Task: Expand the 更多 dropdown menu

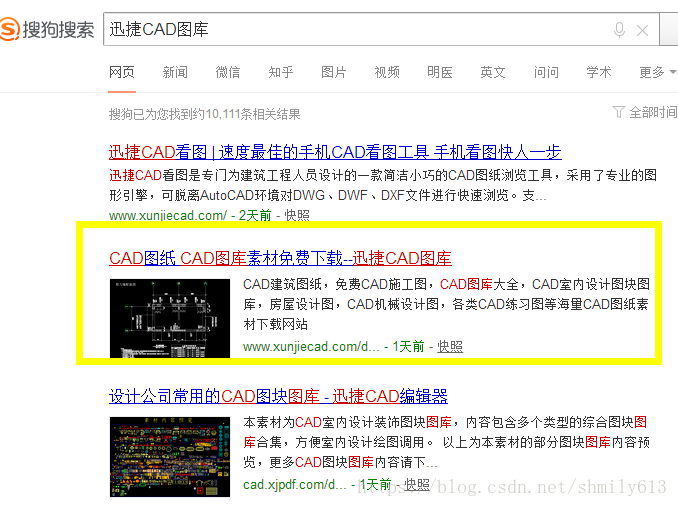Action: [x=657, y=72]
